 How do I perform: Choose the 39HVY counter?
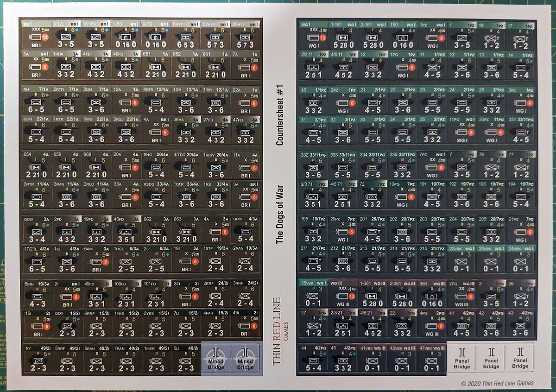(x=246, y=34)
